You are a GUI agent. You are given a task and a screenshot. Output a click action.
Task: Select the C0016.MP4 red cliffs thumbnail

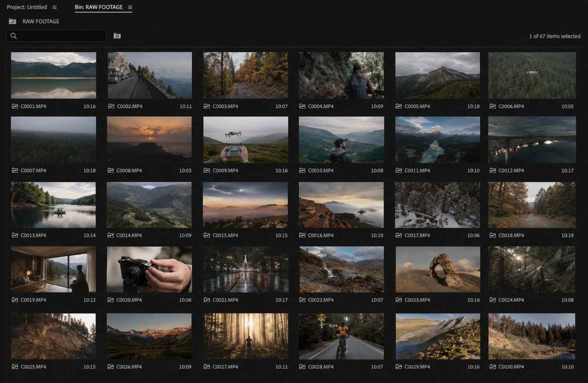coord(341,205)
